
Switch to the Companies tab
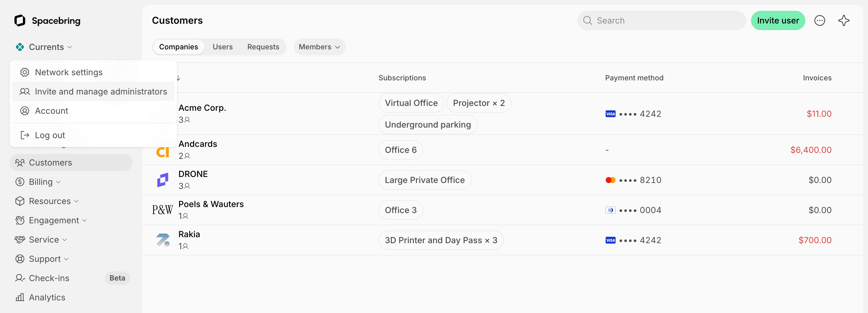click(178, 47)
